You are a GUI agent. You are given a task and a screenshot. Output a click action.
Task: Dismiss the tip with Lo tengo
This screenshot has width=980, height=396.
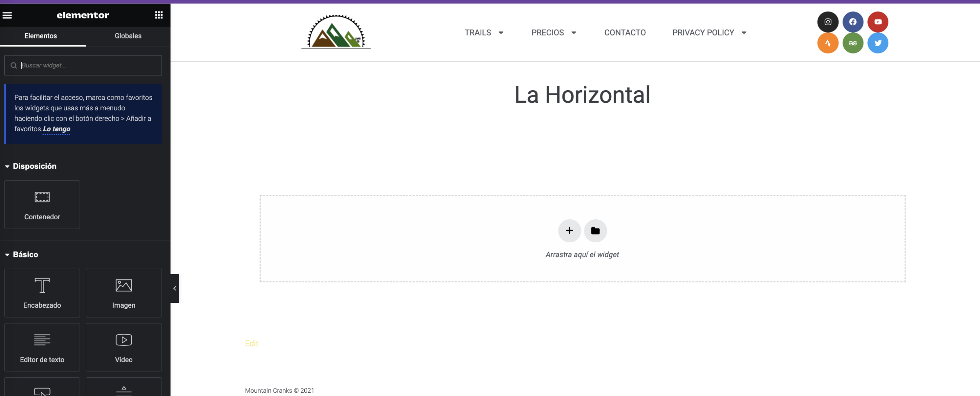coord(56,129)
